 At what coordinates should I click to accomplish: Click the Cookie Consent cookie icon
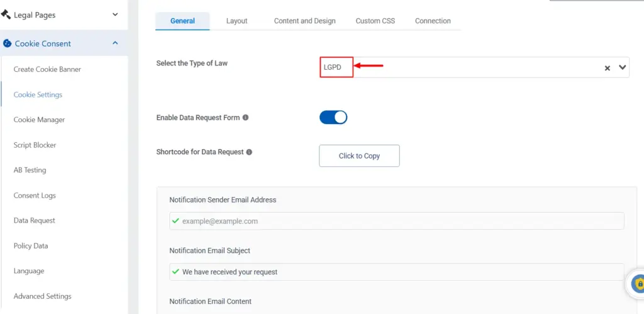(8, 43)
